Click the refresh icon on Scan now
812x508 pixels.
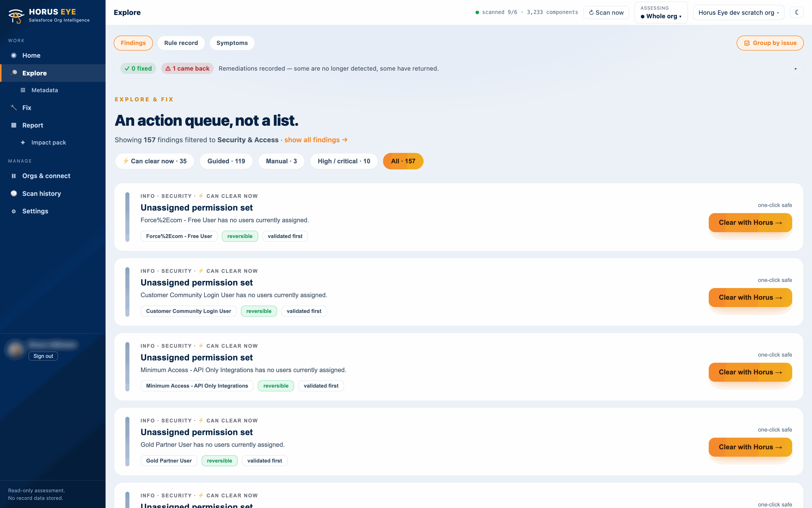pyautogui.click(x=591, y=13)
